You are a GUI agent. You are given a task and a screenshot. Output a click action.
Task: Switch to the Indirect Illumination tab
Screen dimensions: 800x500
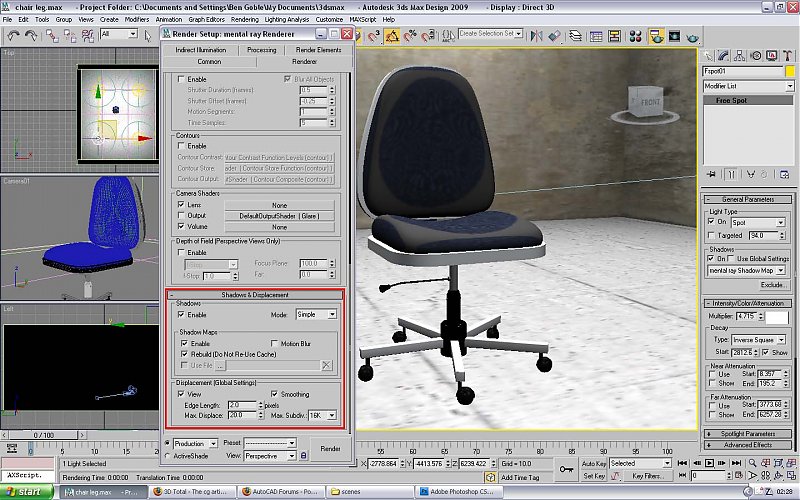200,49
